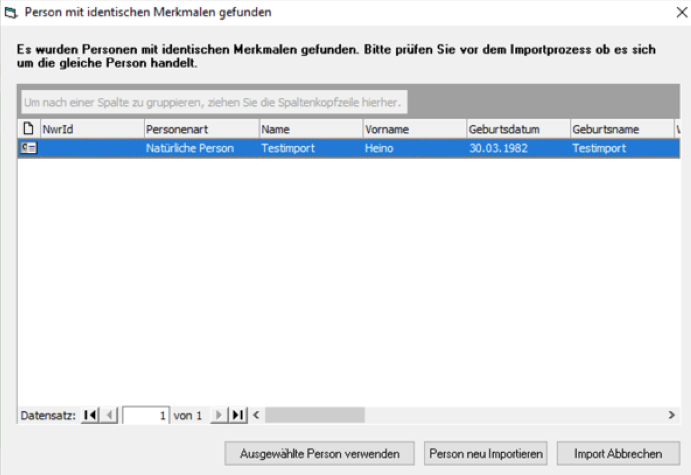Image resolution: width=691 pixels, height=475 pixels.
Task: Sort by the Vorname column header
Action: (x=413, y=129)
